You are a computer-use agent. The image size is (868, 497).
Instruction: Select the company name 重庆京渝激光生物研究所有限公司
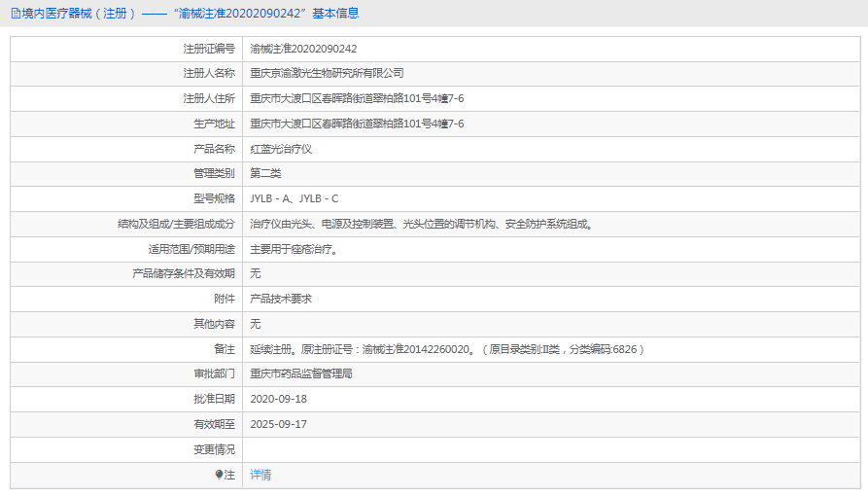pos(327,73)
